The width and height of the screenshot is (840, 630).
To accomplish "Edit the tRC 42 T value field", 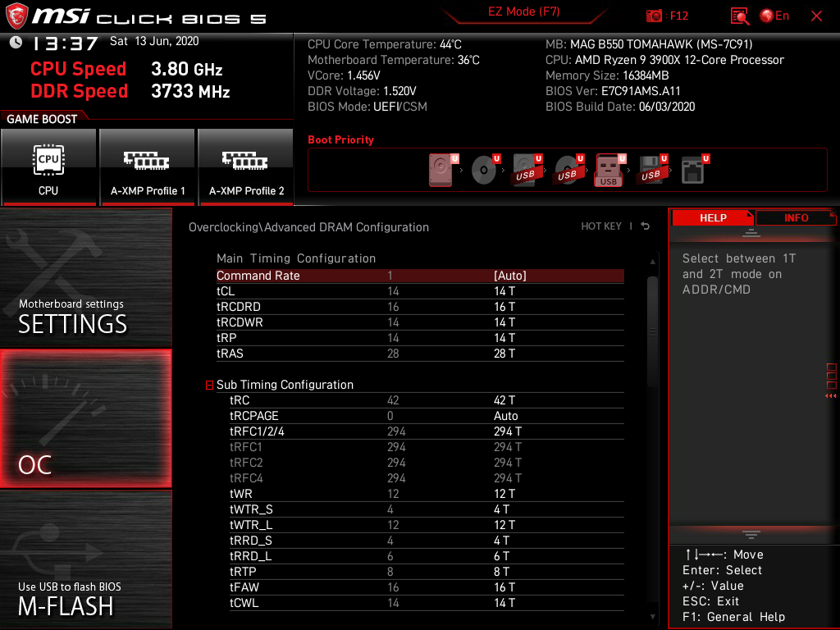I will tap(504, 400).
